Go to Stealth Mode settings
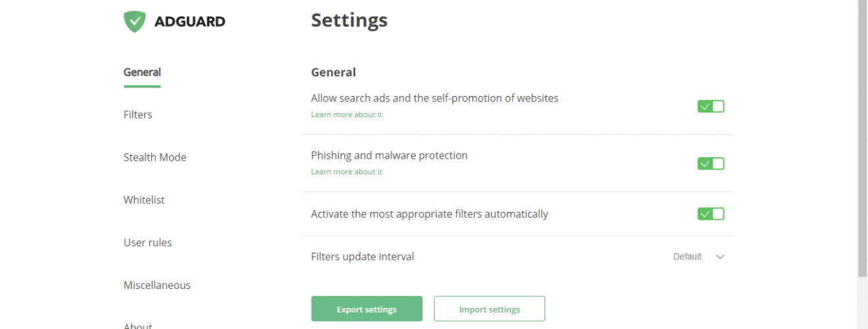This screenshot has width=868, height=329. pos(155,157)
